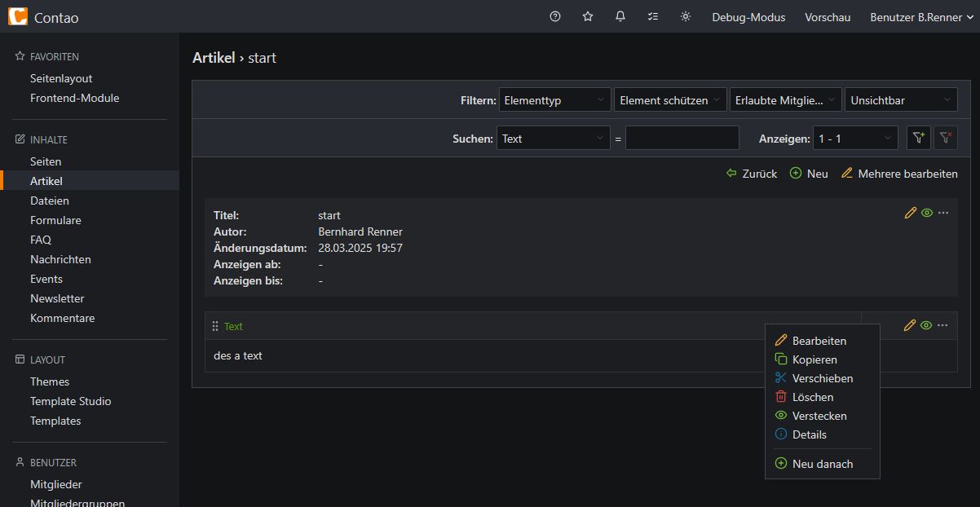980x507 pixels.
Task: Expand the Unsichtbar filter dropdown
Action: click(901, 100)
